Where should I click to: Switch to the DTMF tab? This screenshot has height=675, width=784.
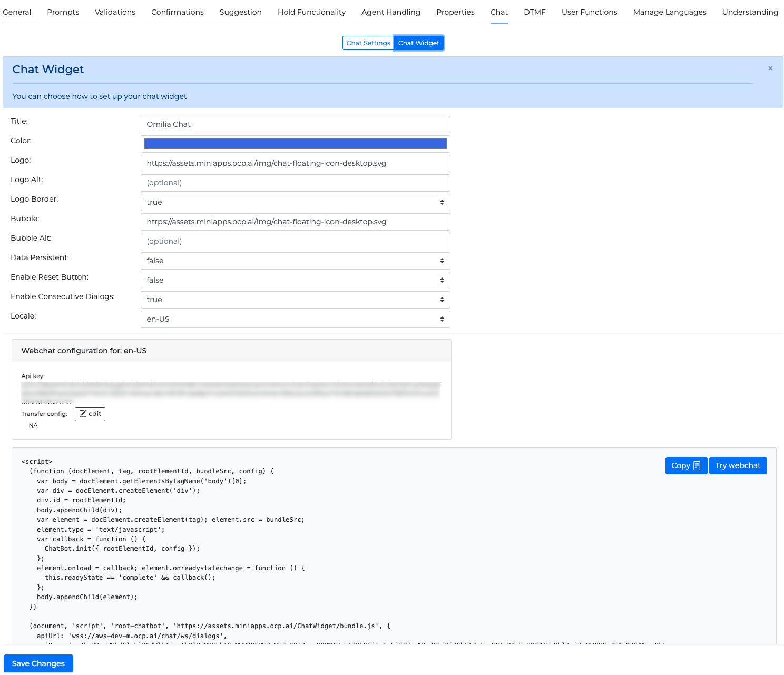click(534, 12)
